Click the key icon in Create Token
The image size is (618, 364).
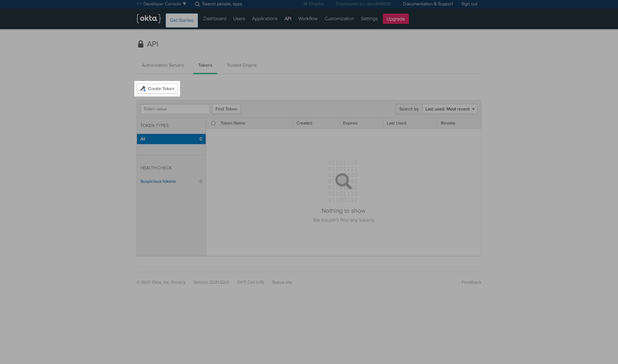143,89
